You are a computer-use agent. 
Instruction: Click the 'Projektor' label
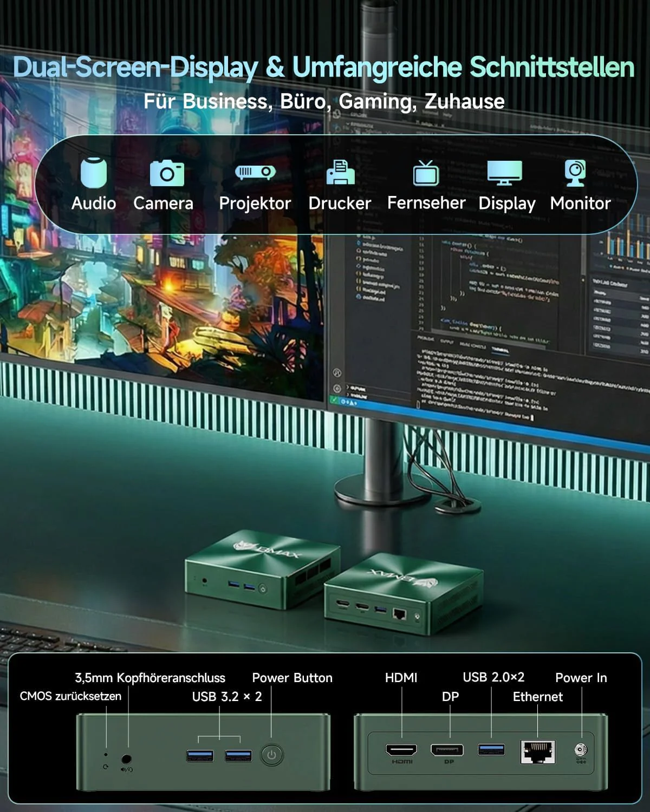point(255,204)
